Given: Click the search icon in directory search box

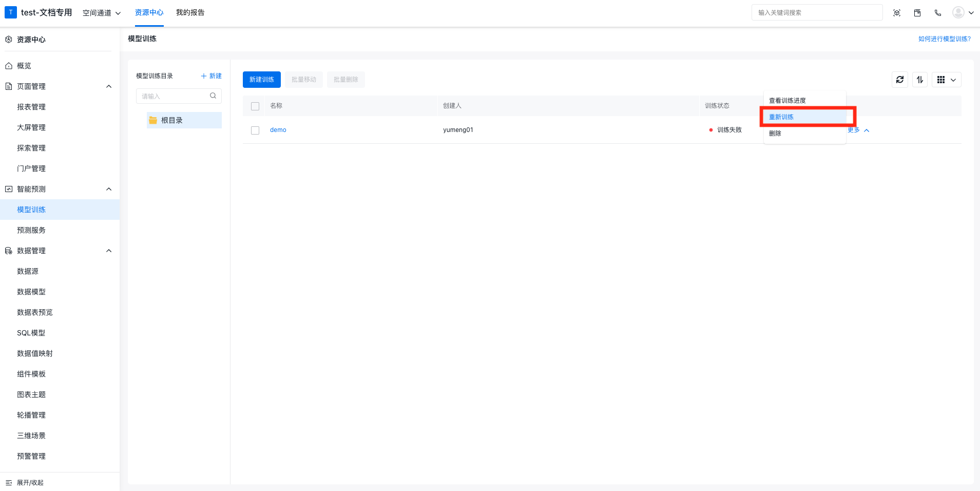Looking at the screenshot, I should coord(213,96).
